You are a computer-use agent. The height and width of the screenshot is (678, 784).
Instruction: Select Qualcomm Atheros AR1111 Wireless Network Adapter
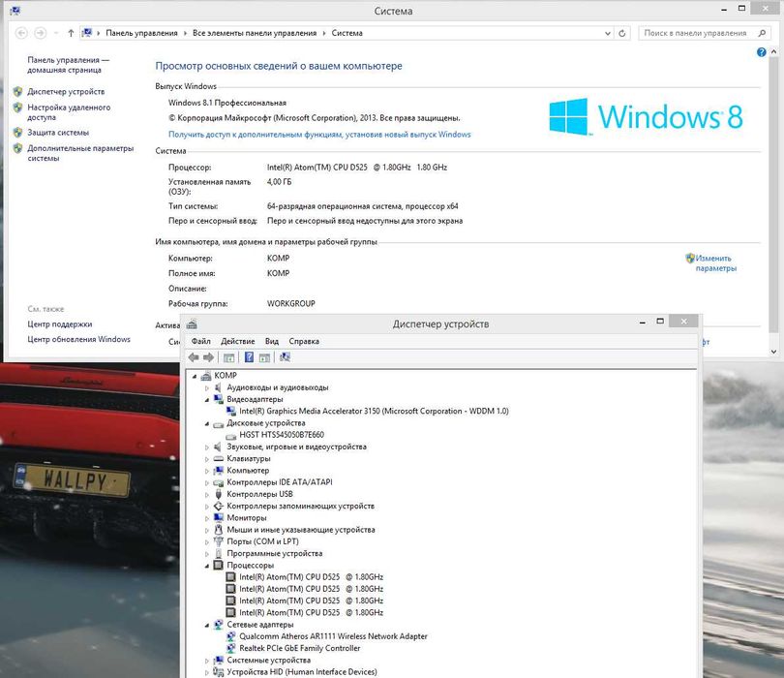point(333,636)
